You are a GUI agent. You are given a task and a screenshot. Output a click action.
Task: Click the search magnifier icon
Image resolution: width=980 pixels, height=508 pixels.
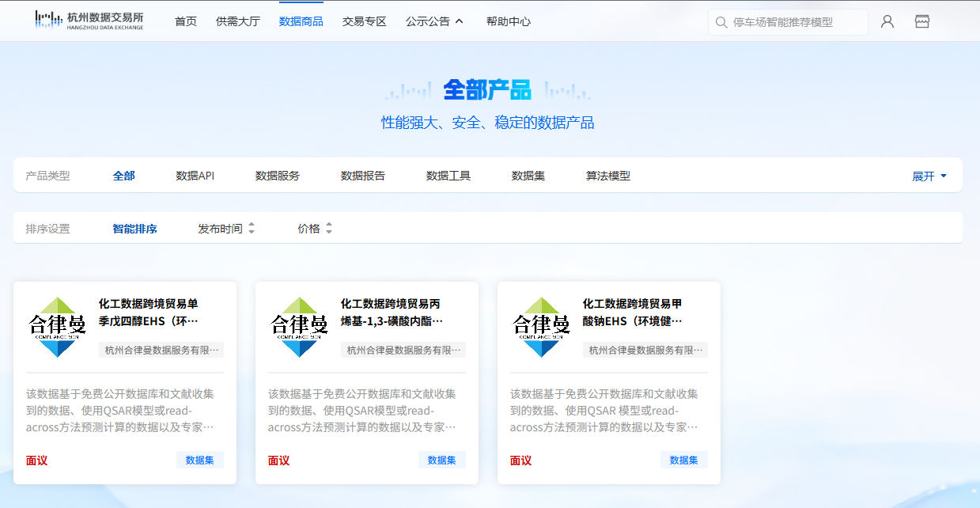coord(721,22)
